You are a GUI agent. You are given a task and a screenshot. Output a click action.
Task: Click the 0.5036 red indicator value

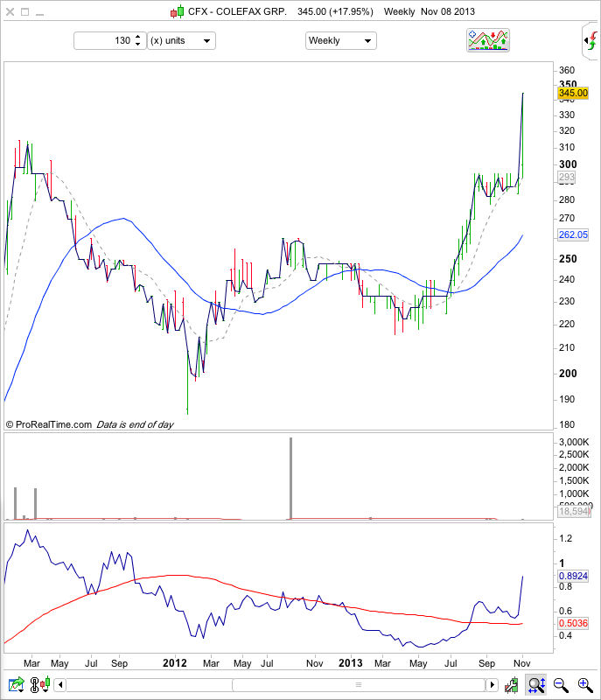coord(573,623)
